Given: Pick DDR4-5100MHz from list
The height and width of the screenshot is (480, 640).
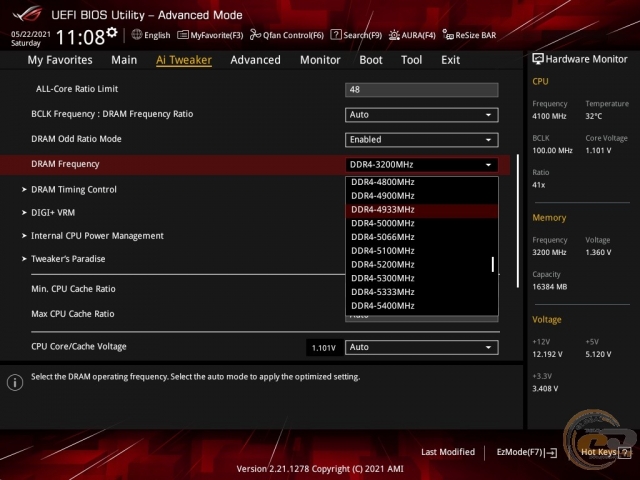Looking at the screenshot, I should tap(422, 251).
